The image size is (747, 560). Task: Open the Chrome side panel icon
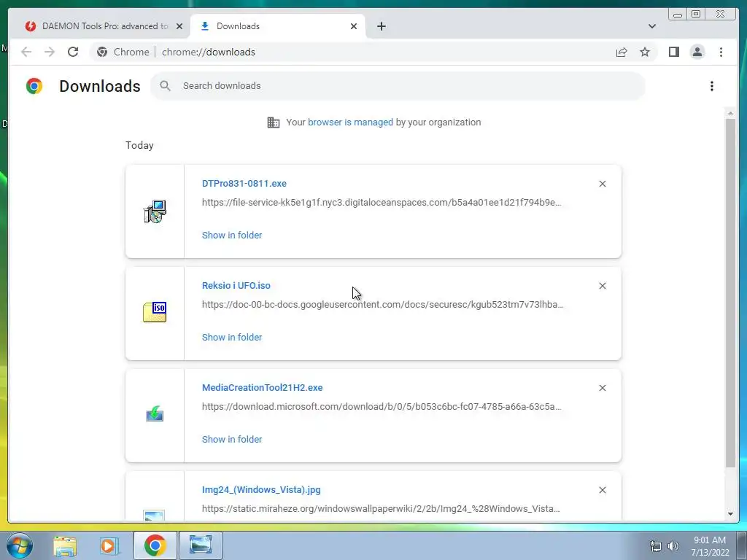(673, 52)
